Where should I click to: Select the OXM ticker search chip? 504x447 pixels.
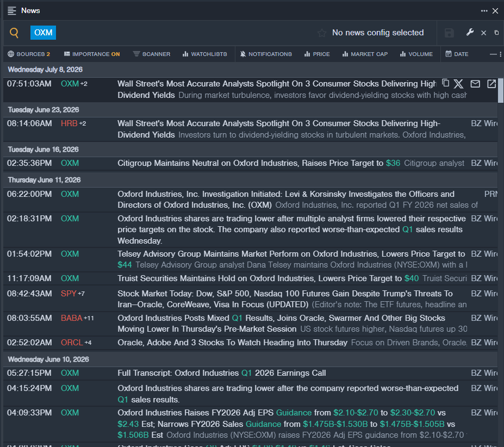[43, 33]
